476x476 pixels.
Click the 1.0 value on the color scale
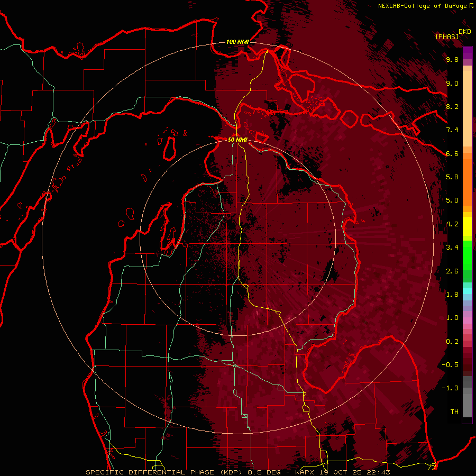click(x=452, y=318)
